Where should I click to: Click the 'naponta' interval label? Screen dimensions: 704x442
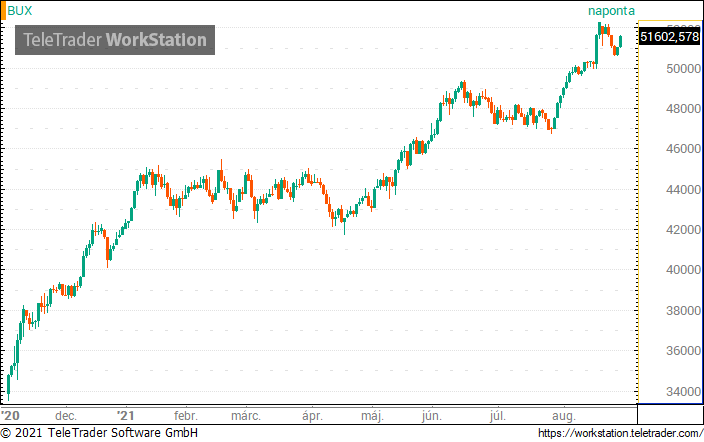tap(611, 11)
